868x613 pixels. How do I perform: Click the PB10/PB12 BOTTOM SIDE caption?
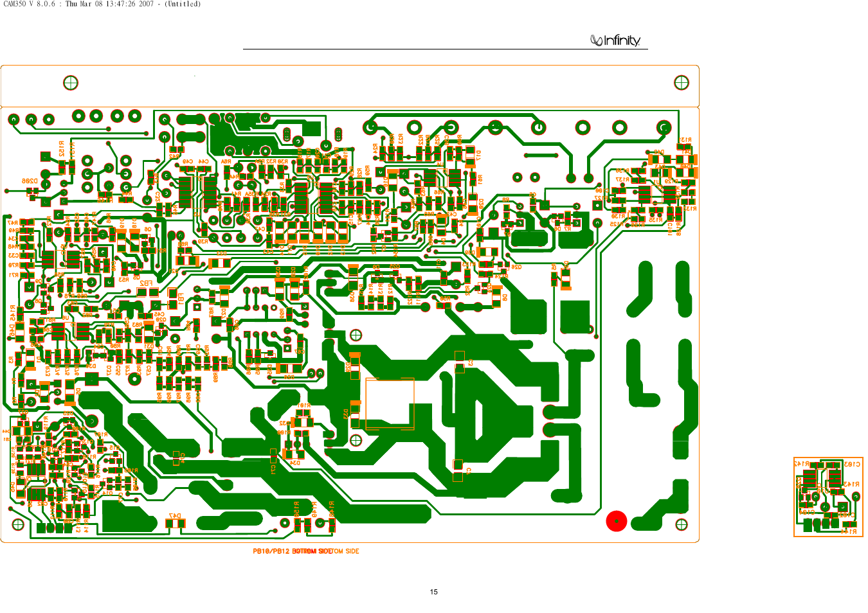point(306,551)
